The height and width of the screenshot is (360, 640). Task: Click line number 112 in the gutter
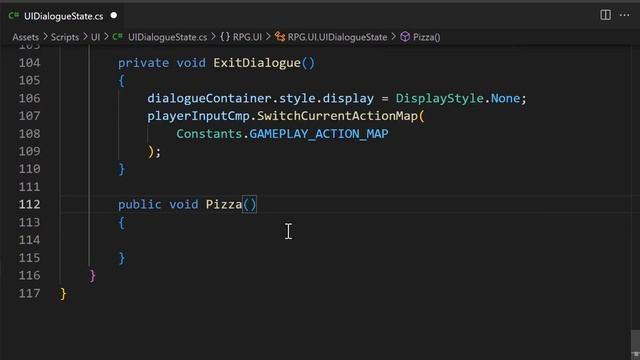click(x=29, y=204)
